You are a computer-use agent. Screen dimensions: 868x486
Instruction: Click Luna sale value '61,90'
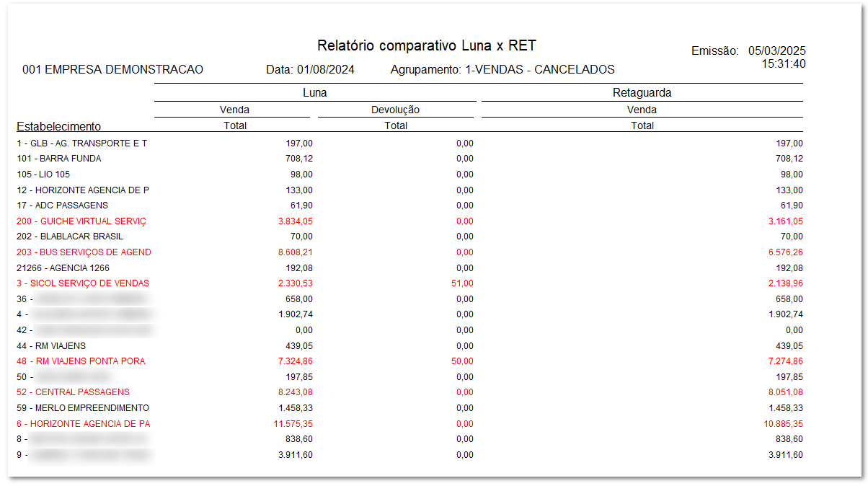[301, 206]
